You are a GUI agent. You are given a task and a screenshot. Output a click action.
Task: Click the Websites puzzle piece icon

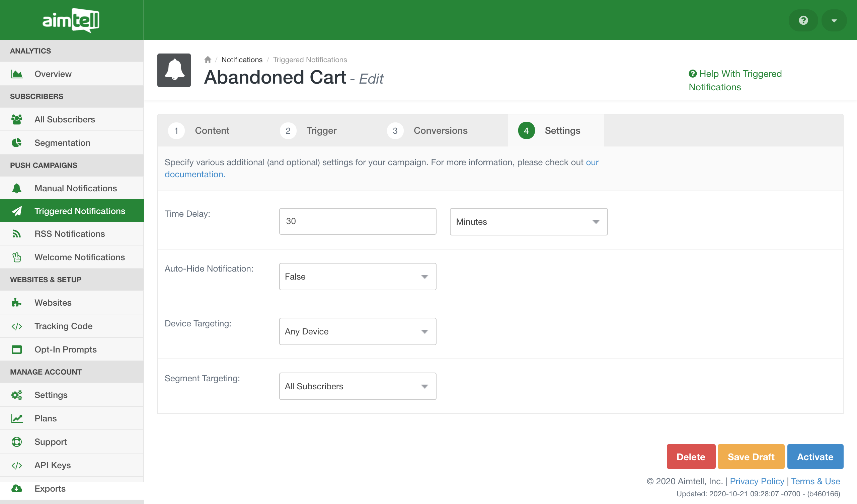pyautogui.click(x=16, y=302)
